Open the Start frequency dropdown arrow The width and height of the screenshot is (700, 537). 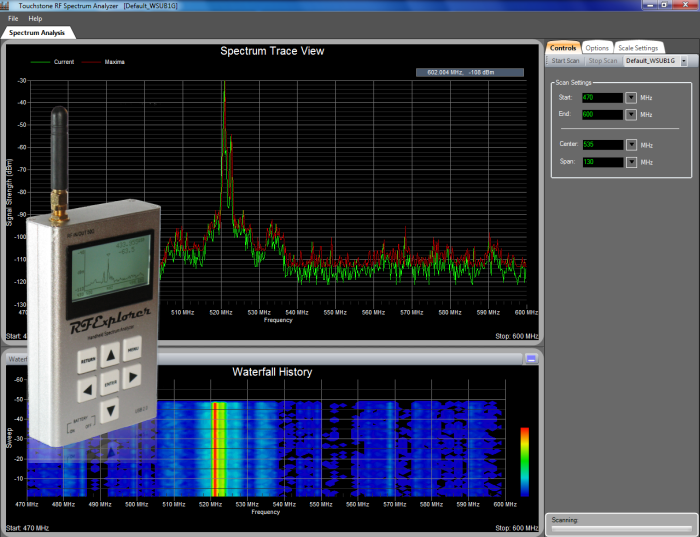pyautogui.click(x=631, y=97)
